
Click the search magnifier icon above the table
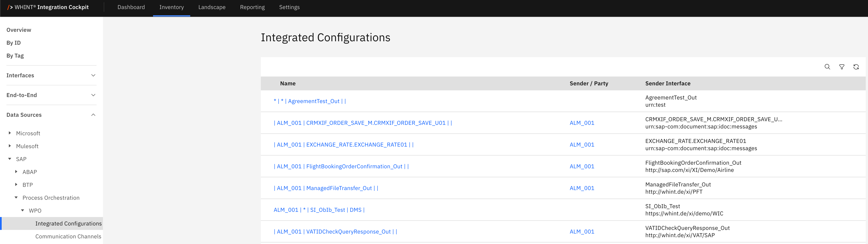pyautogui.click(x=827, y=67)
